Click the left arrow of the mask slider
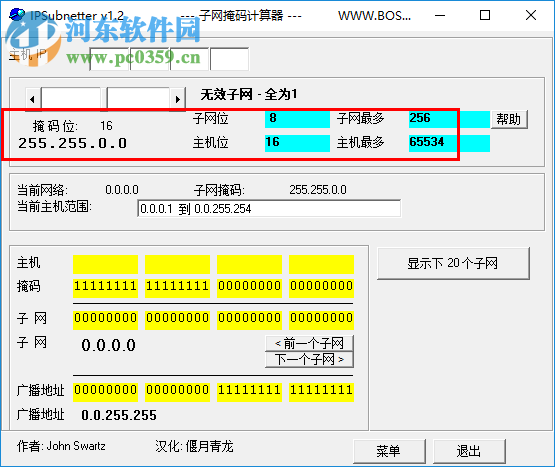The image size is (555, 467). 33,99
